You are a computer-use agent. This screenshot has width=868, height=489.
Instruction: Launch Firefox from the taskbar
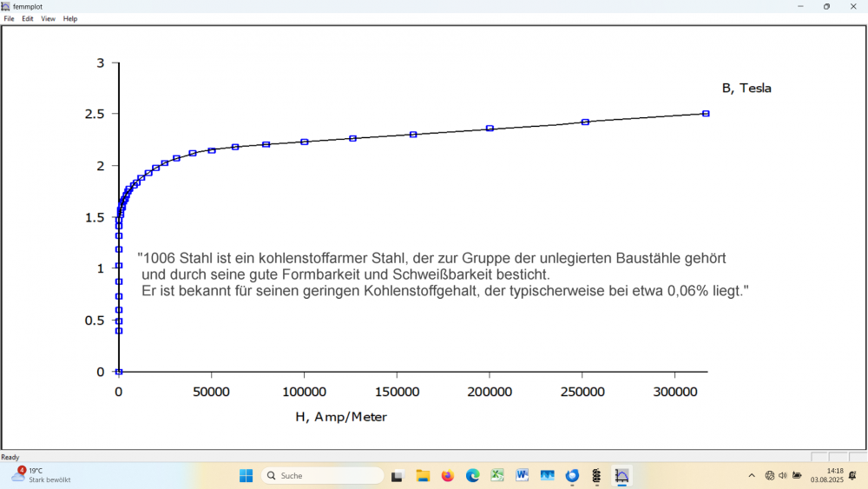448,475
